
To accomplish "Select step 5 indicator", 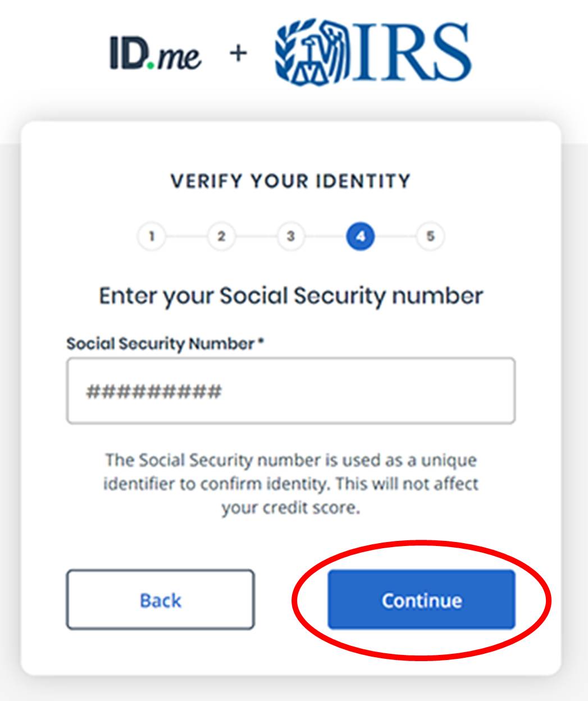I will pos(430,236).
